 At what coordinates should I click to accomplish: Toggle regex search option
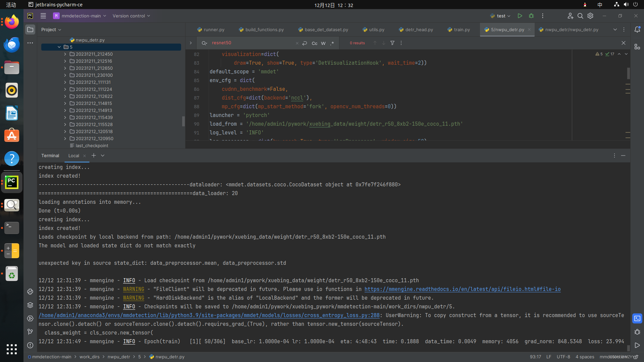pos(332,43)
